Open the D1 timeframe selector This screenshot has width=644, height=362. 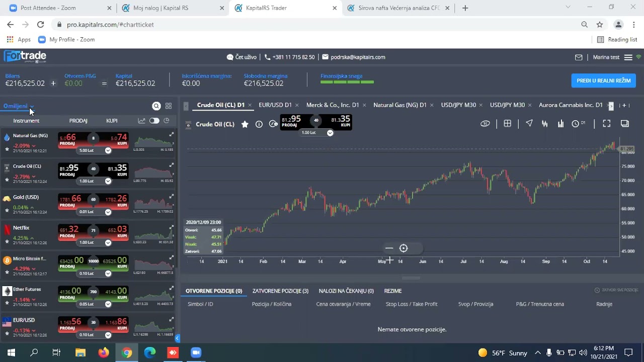pyautogui.click(x=579, y=124)
